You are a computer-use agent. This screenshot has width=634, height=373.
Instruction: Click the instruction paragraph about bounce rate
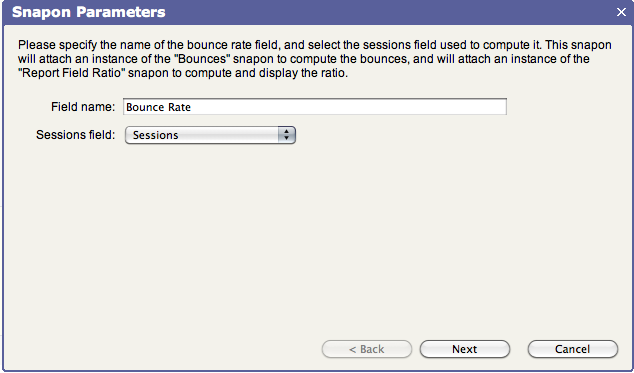315,59
